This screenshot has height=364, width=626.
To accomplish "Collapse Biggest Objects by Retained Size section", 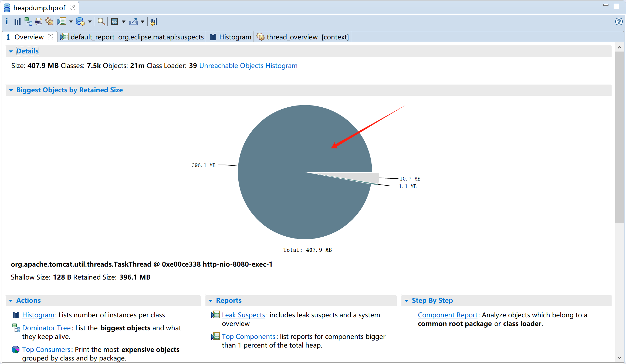I will (x=11, y=90).
